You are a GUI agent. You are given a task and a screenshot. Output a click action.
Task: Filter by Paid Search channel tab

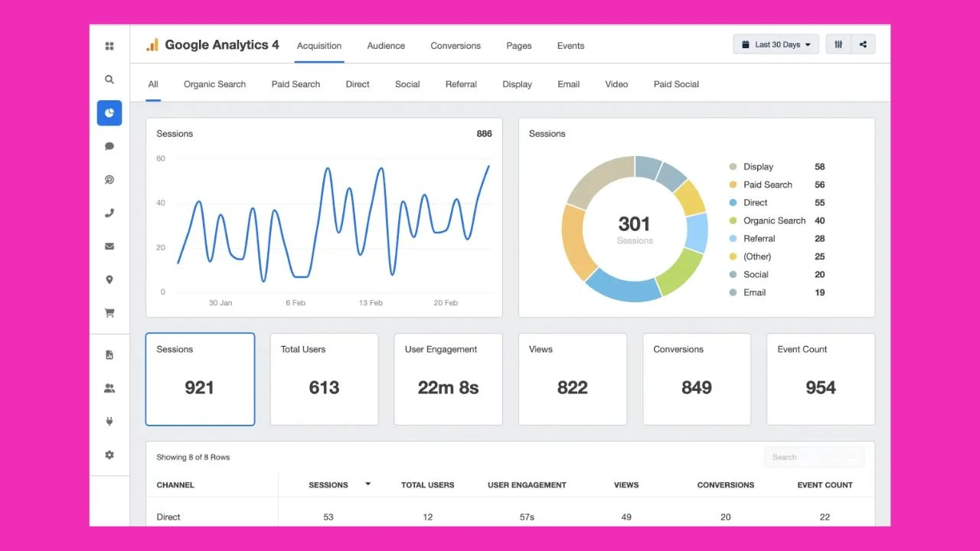[296, 84]
